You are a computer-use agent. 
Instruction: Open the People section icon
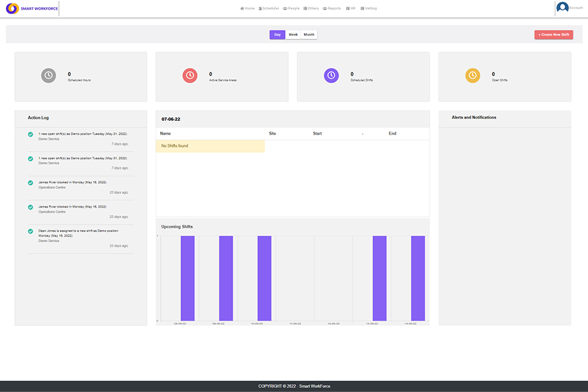(x=286, y=8)
